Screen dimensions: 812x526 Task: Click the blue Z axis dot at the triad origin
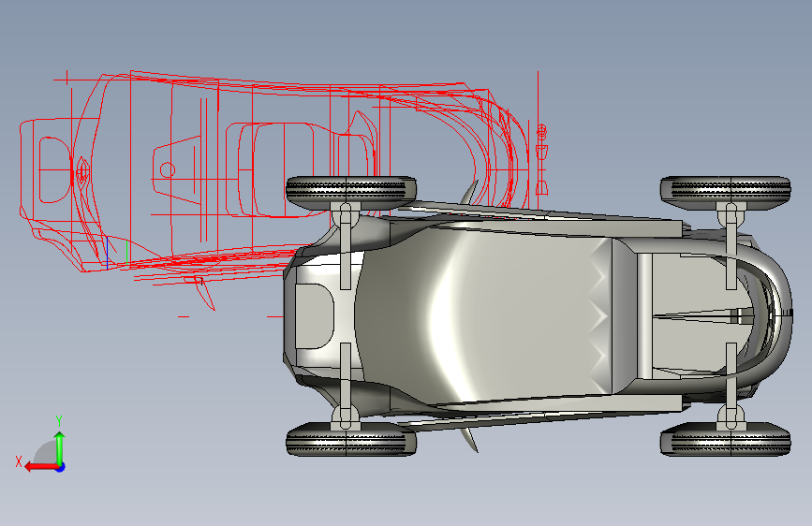click(61, 467)
